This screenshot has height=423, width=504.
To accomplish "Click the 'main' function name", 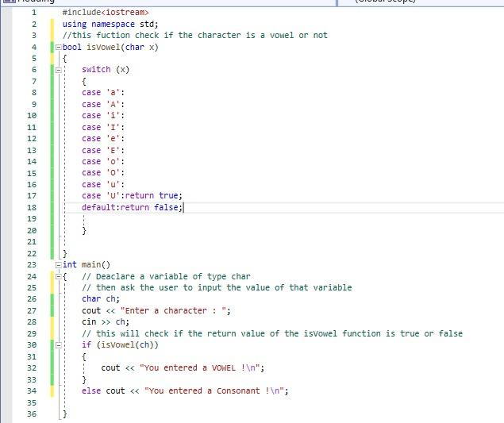I will 91,265.
